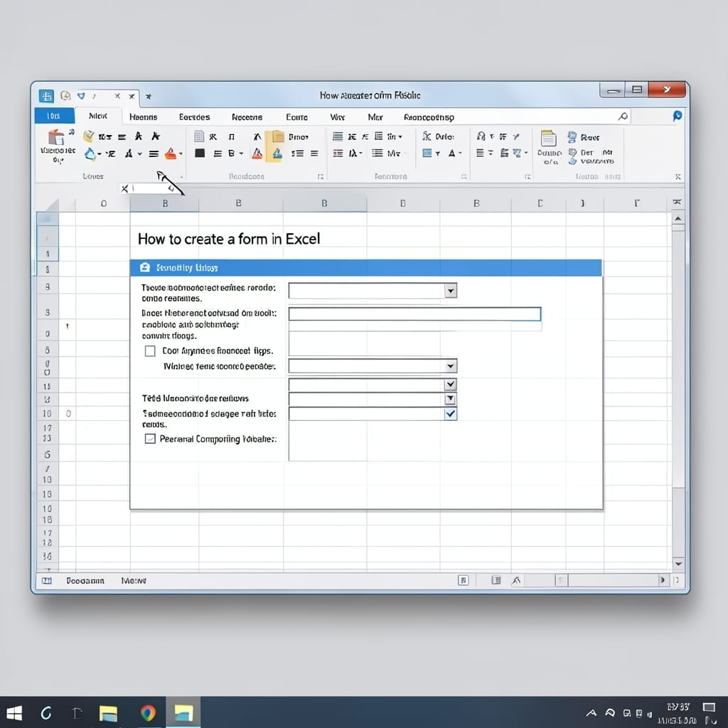Click the icon next to Rwvs label
This screenshot has width=728, height=728.
pyautogui.click(x=572, y=137)
